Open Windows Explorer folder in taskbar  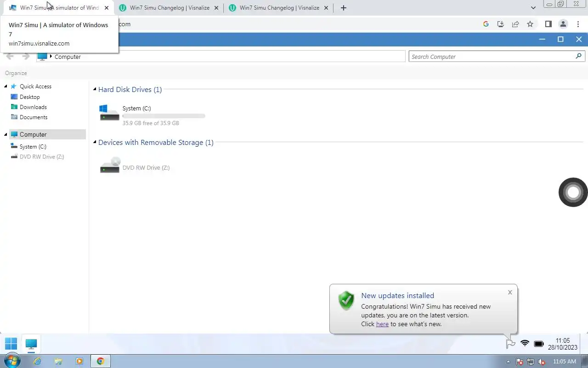pyautogui.click(x=58, y=361)
